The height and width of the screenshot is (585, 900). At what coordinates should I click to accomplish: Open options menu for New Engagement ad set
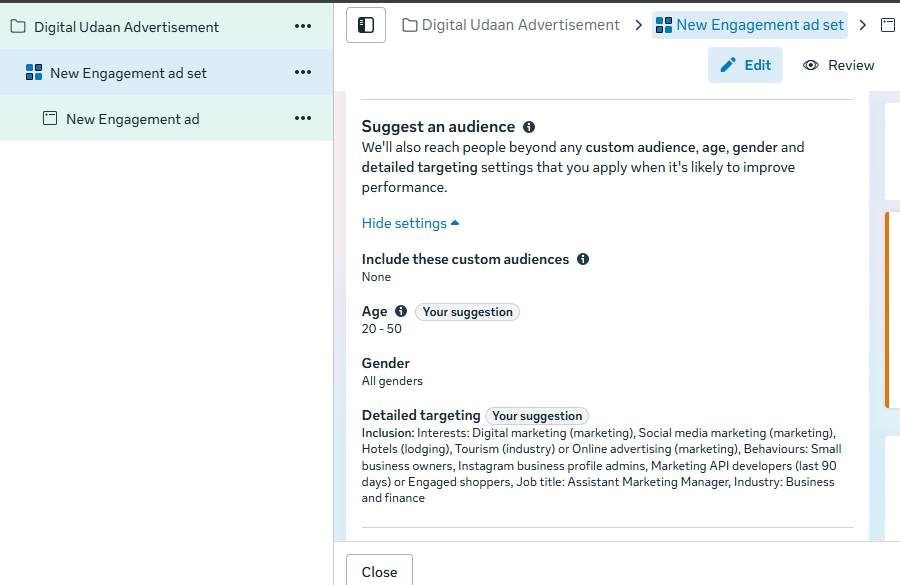pyautogui.click(x=303, y=73)
